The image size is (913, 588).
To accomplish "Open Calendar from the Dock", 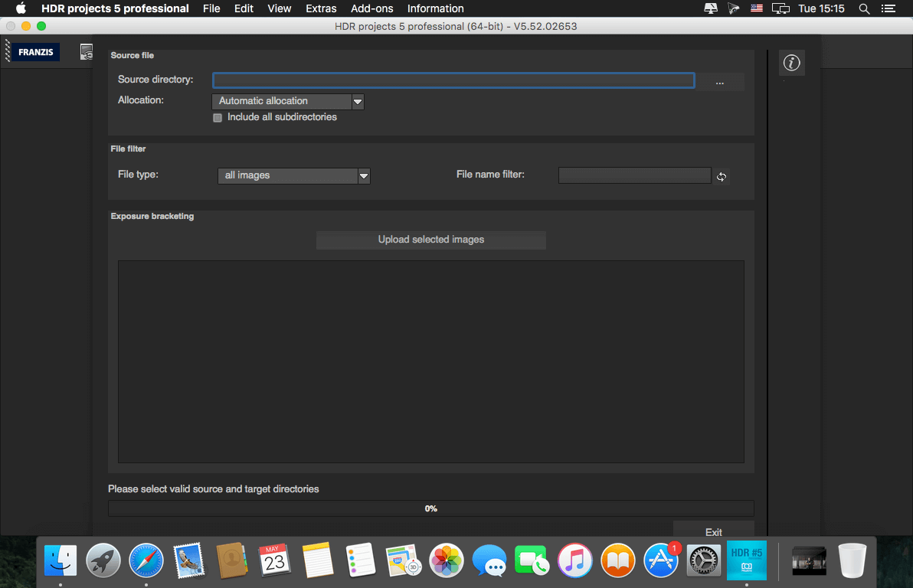I will [x=275, y=560].
